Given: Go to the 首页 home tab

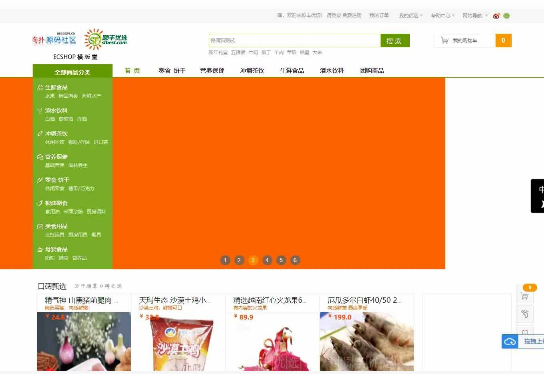Looking at the screenshot, I should pyautogui.click(x=132, y=70).
